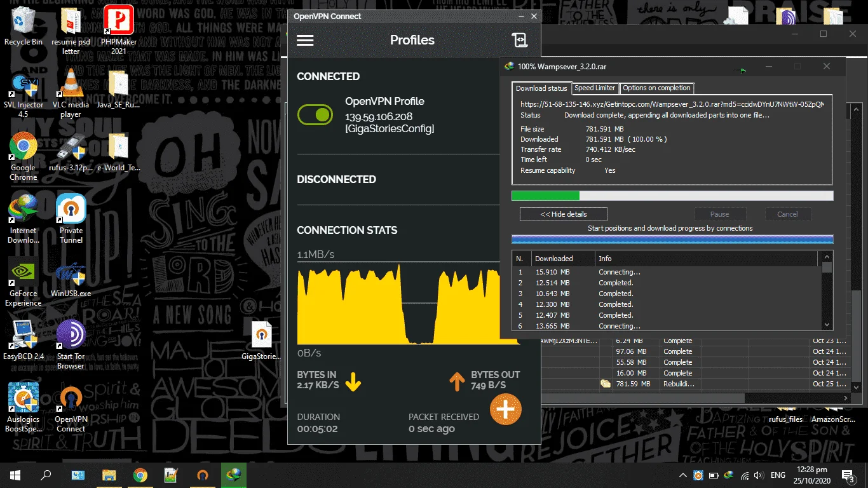Click the 740.412 KB/sec transfer rate value
The image size is (868, 488).
[610, 149]
